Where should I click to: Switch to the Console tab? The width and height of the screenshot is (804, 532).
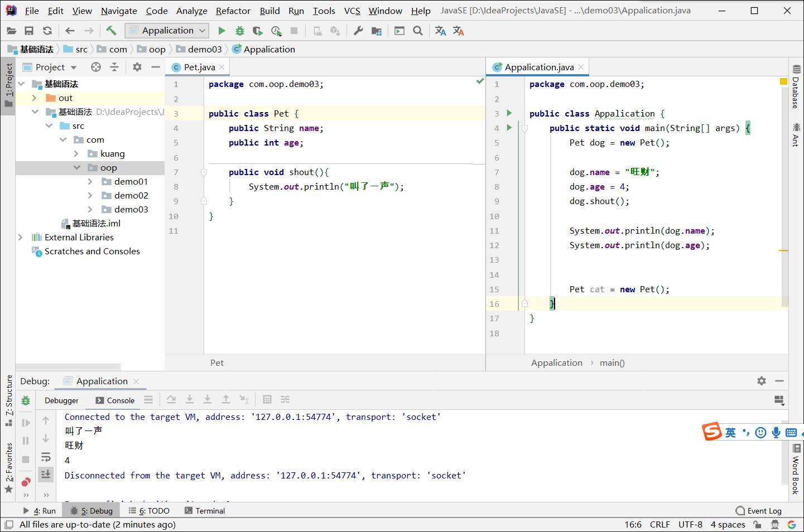tap(115, 400)
